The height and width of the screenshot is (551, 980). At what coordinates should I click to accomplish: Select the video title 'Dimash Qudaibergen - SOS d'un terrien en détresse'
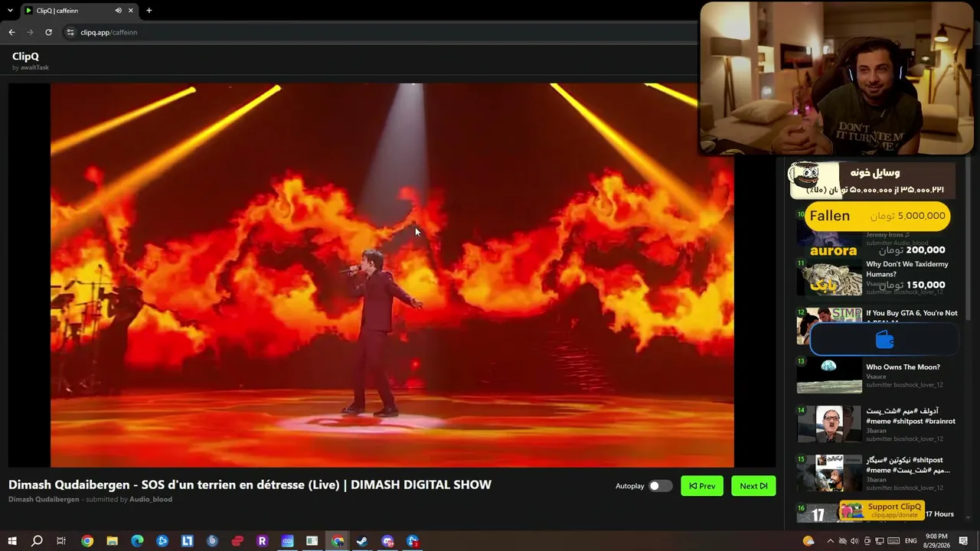tap(250, 484)
